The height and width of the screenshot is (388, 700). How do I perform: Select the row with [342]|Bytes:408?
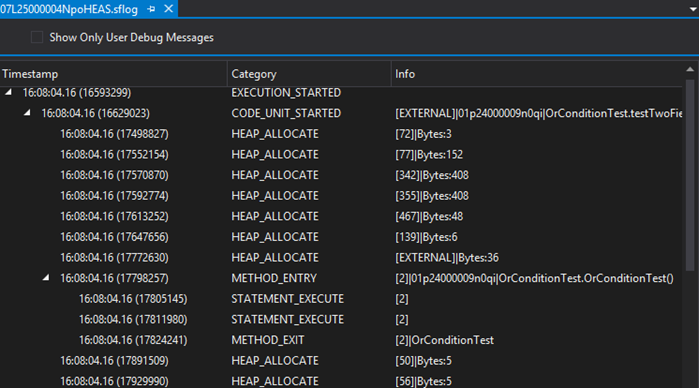pyautogui.click(x=341, y=175)
